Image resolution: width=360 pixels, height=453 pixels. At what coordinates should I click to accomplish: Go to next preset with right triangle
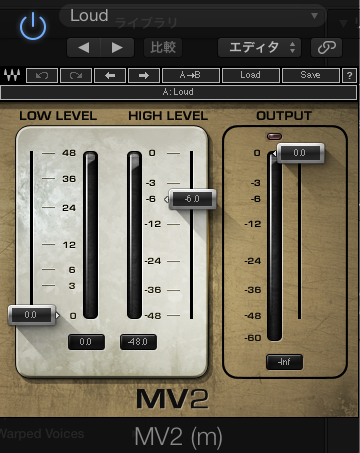coord(117,47)
